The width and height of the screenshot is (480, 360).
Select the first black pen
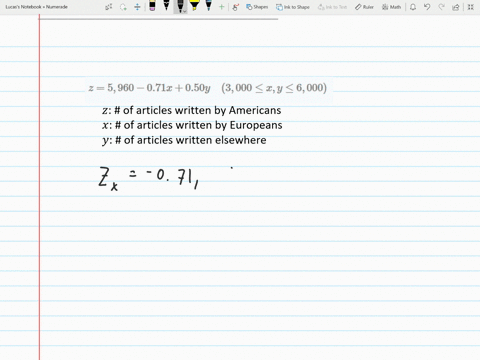point(166,6)
